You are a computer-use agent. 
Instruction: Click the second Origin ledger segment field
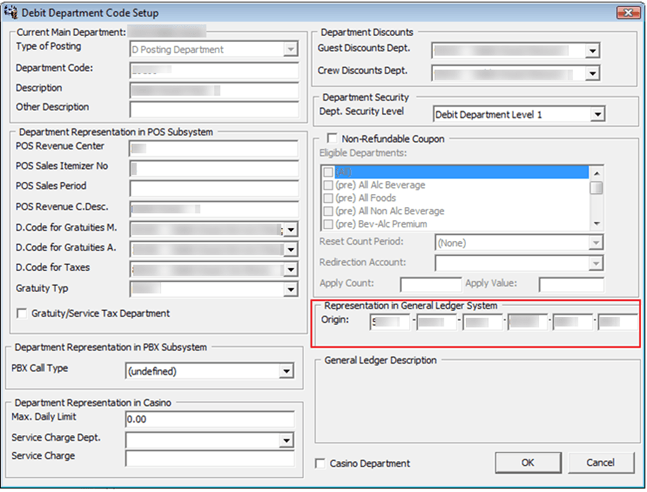coord(436,322)
